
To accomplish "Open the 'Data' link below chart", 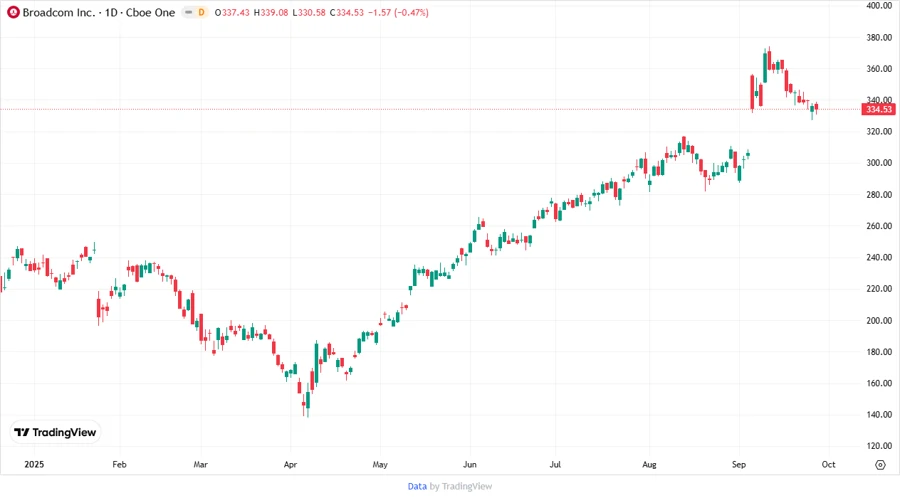I will pyautogui.click(x=417, y=486).
